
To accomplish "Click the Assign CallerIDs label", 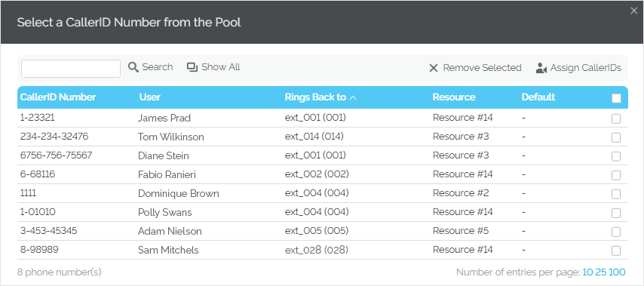I will pos(586,68).
